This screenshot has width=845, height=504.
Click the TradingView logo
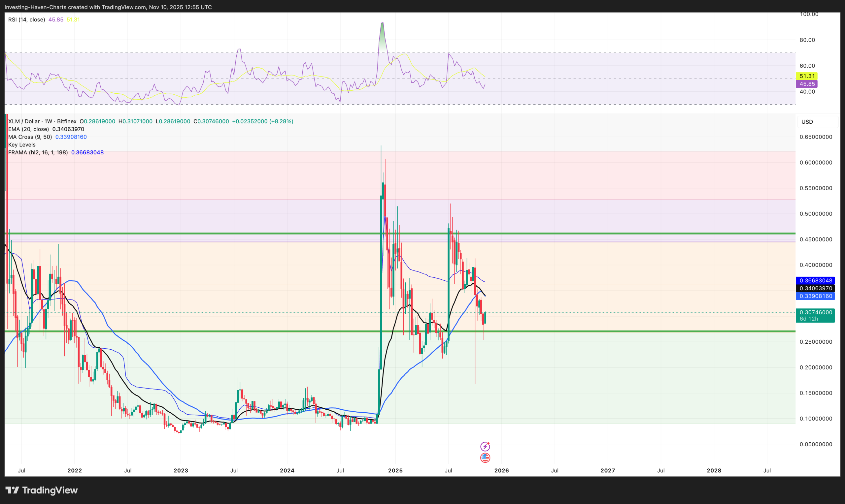[13, 490]
